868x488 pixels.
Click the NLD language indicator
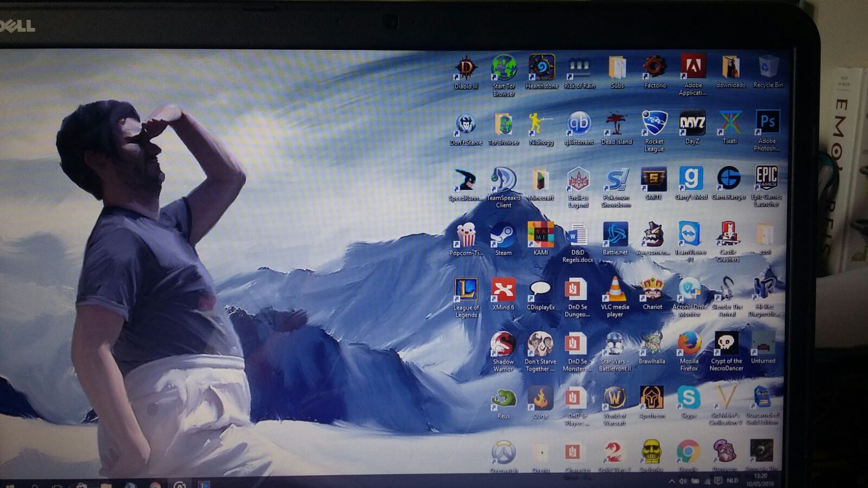click(x=732, y=480)
